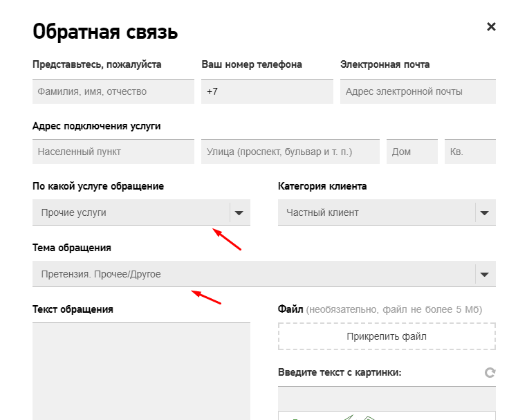This screenshot has height=420, width=527.
Task: Close the Обратная связь feedback form
Action: pos(491,27)
